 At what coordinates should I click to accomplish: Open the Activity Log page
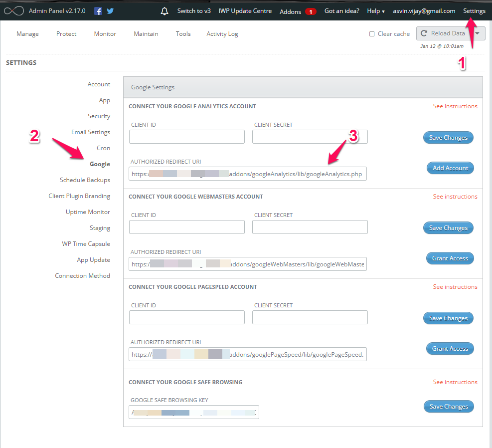click(222, 34)
